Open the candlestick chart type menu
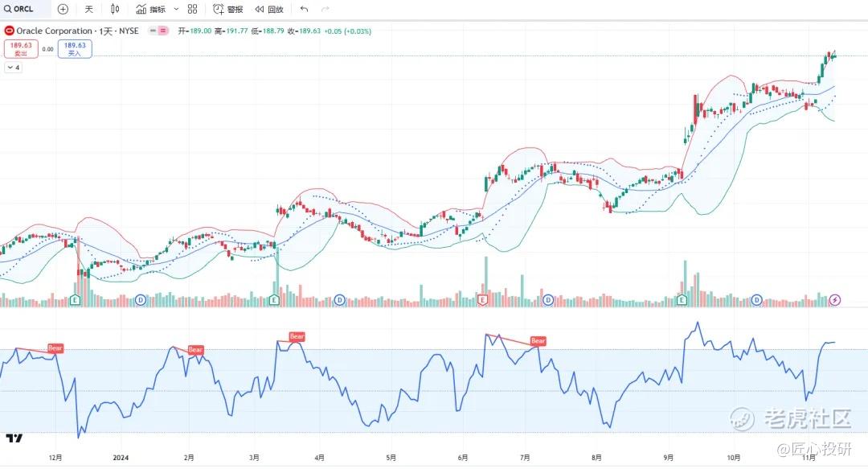The height and width of the screenshot is (469, 868). coord(115,9)
